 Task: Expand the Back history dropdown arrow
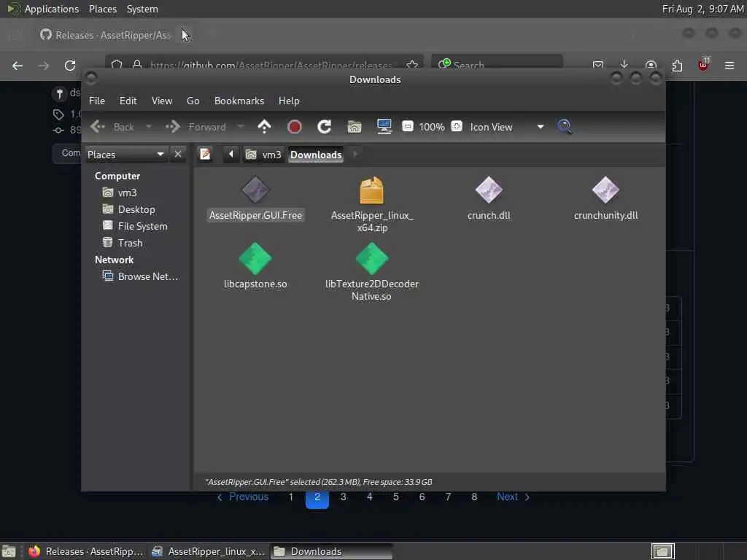pos(149,127)
